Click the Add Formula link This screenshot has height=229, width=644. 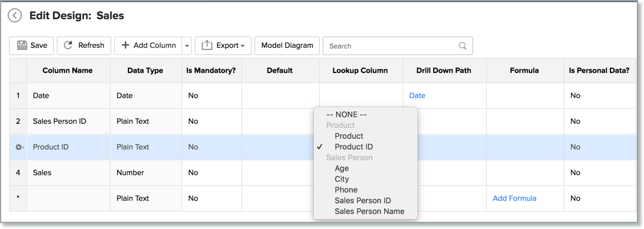pyautogui.click(x=514, y=198)
